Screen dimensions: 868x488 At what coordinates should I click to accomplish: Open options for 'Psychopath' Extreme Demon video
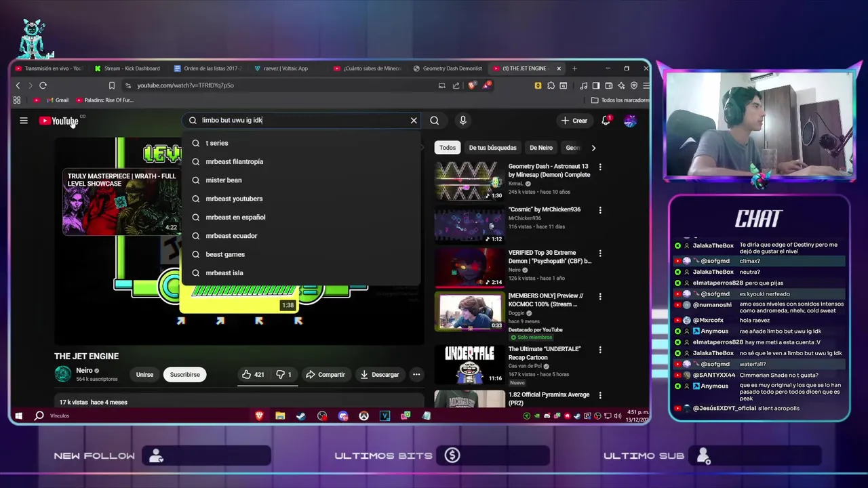[x=599, y=253]
